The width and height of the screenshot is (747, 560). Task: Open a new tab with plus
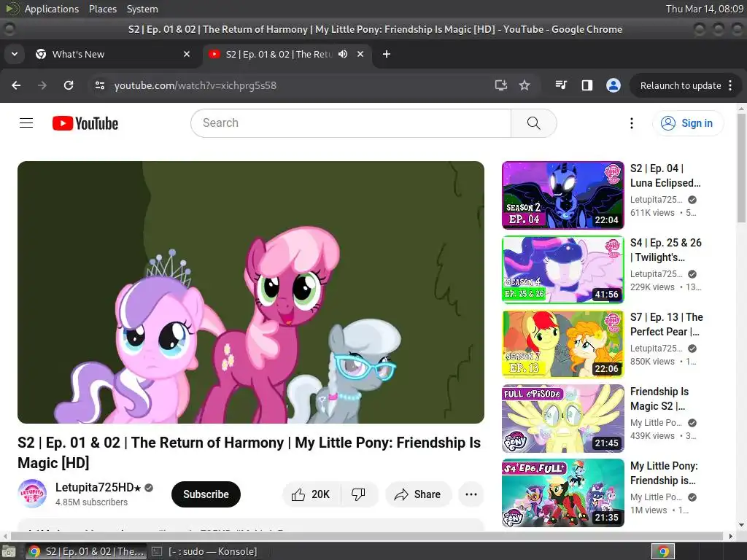pyautogui.click(x=387, y=54)
